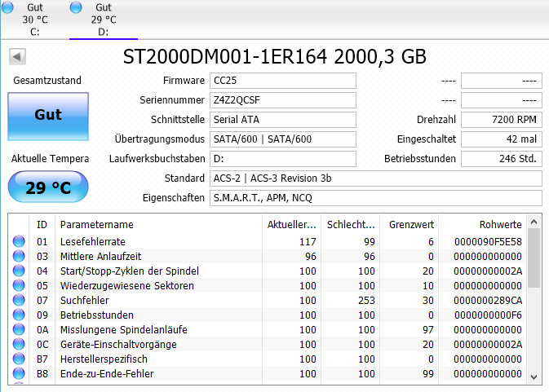Screen dimensions: 549x392
Task: Click worst value 253 of Suchfehler
Action: coord(366,301)
